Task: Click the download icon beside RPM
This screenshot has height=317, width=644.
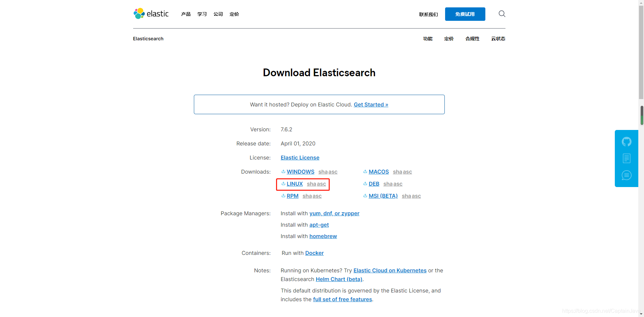Action: tap(283, 196)
